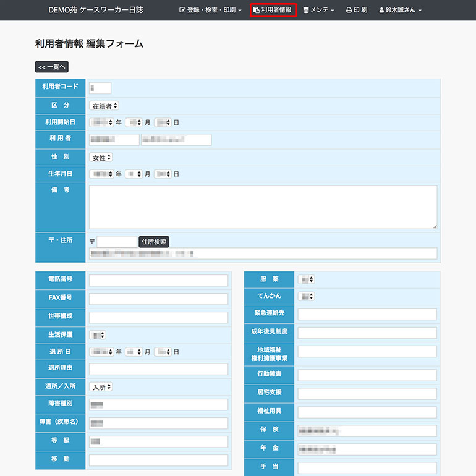Open the てんかん dropdown
Viewport: 476px width, 476px height.
pyautogui.click(x=307, y=296)
